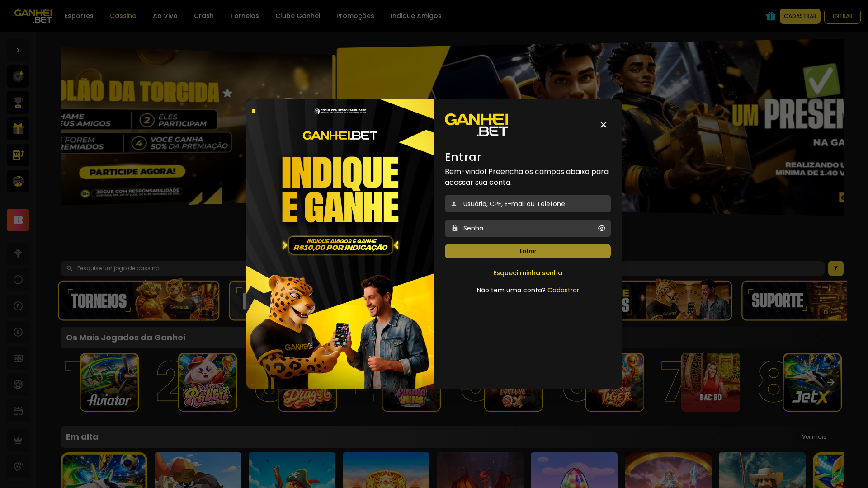Open the stadium sidebar icon
The width and height of the screenshot is (868, 488).
18,411
